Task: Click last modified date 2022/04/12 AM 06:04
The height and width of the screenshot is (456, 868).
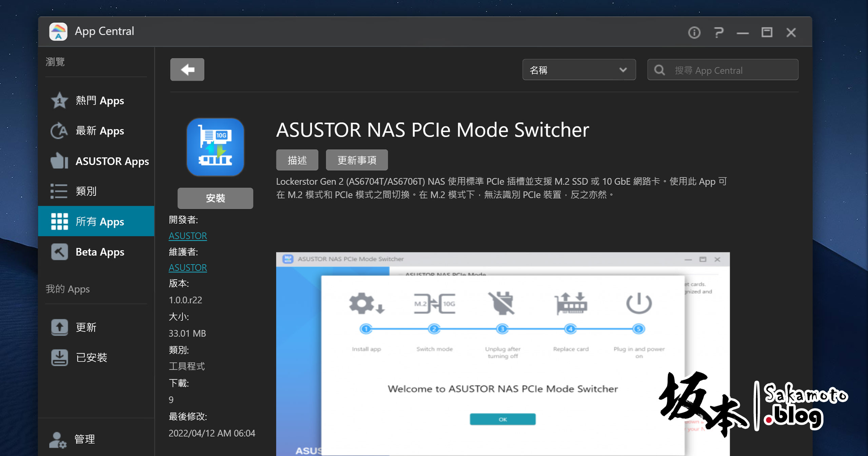Action: 212,433
